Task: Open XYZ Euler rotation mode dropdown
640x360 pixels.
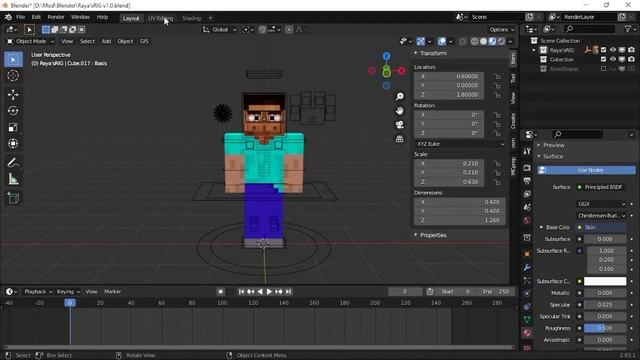Action: coord(460,144)
